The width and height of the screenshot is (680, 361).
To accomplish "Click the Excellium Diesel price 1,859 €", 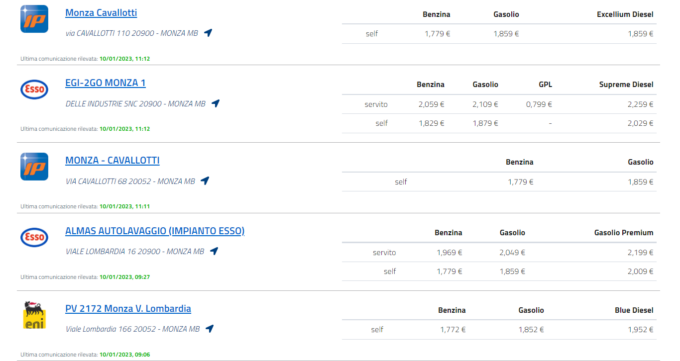I will click(x=641, y=34).
